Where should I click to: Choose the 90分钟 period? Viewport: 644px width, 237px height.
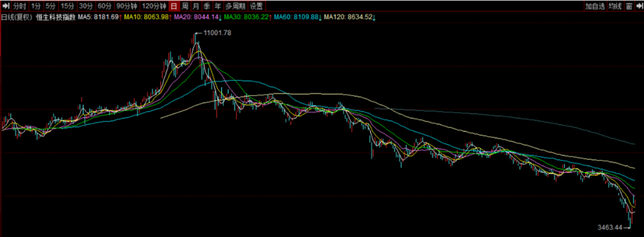tap(126, 6)
